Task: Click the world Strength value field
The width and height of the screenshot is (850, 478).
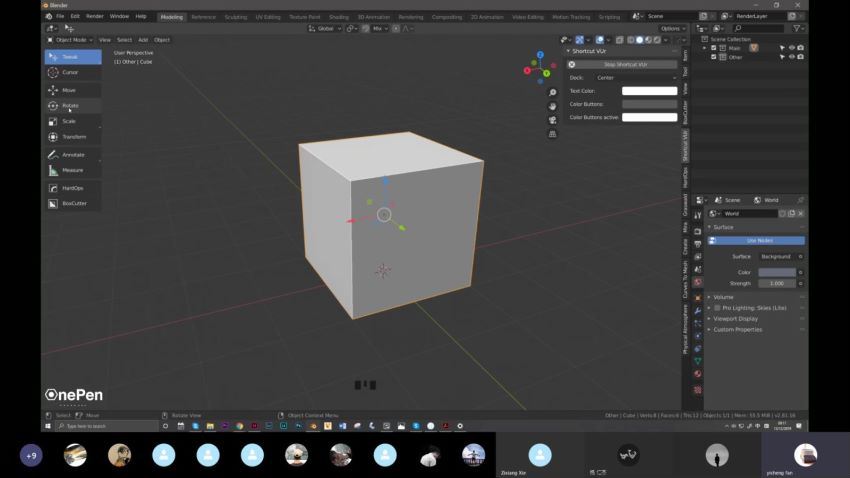Action: click(x=776, y=283)
